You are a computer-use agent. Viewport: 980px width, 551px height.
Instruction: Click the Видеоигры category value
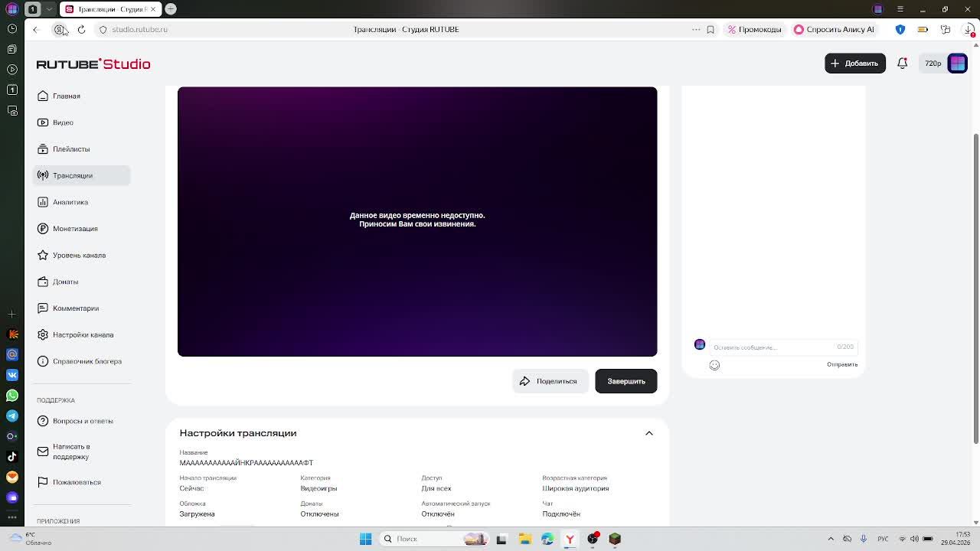(x=318, y=488)
